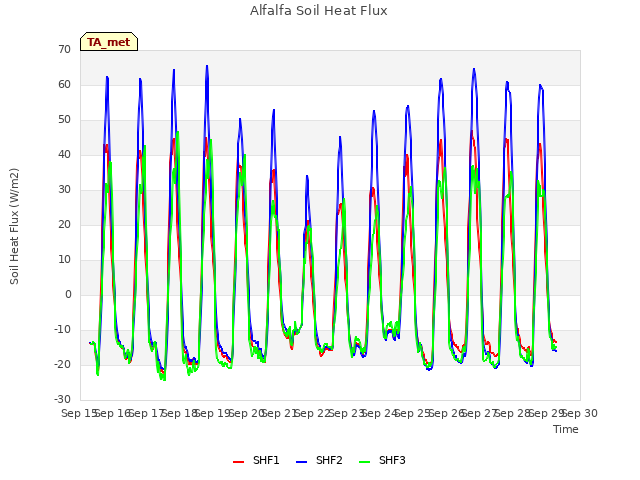Toggle the SHF2 legend entry
This screenshot has width=640, height=480.
click(319, 460)
